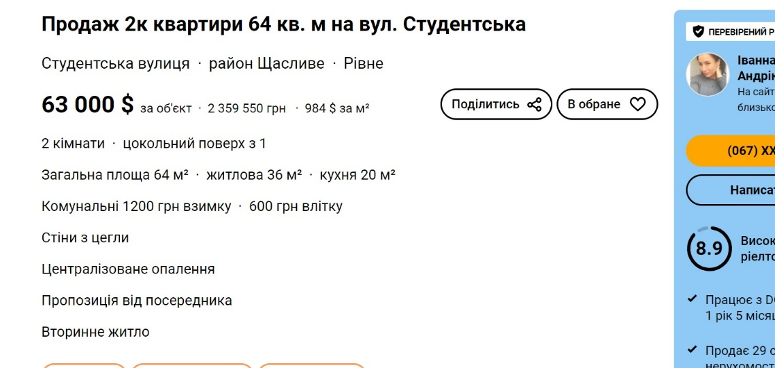Image resolution: width=775 pixels, height=368 pixels.
Task: Open the realtor's profile photo
Action: [708, 75]
